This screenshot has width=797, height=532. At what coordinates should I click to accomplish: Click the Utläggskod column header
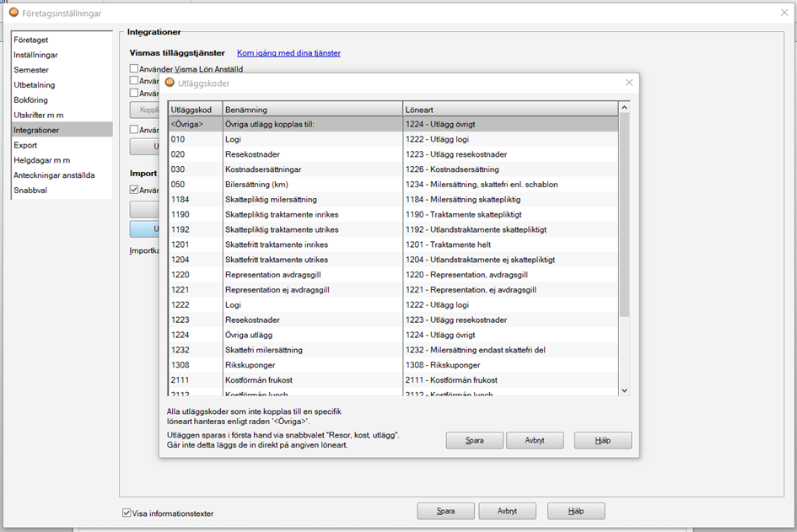[196, 110]
